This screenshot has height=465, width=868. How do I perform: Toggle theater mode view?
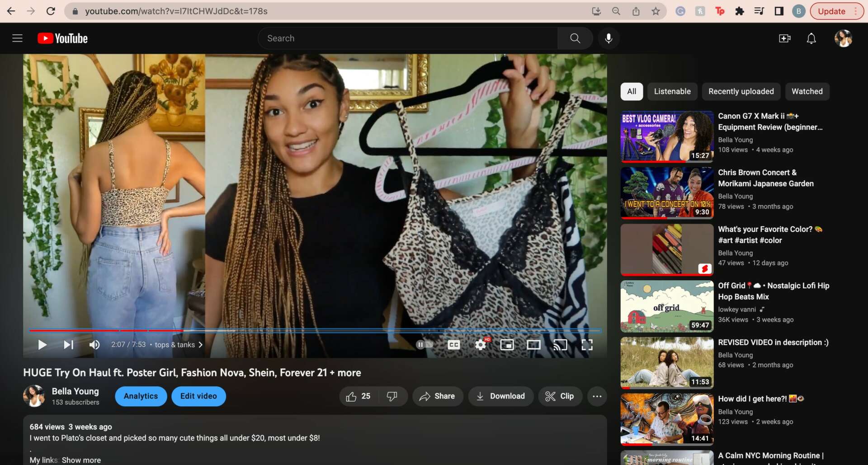click(533, 345)
